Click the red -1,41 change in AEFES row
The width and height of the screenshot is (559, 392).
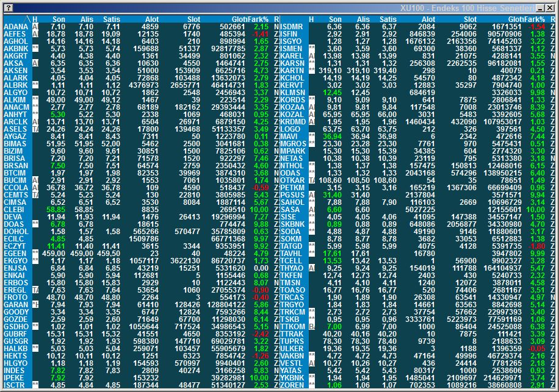(x=260, y=34)
